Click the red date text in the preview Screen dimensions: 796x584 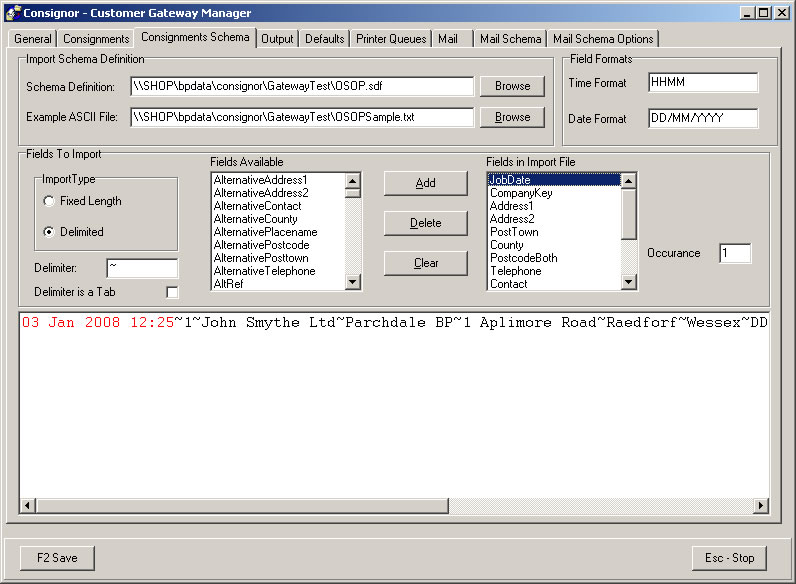pos(98,322)
